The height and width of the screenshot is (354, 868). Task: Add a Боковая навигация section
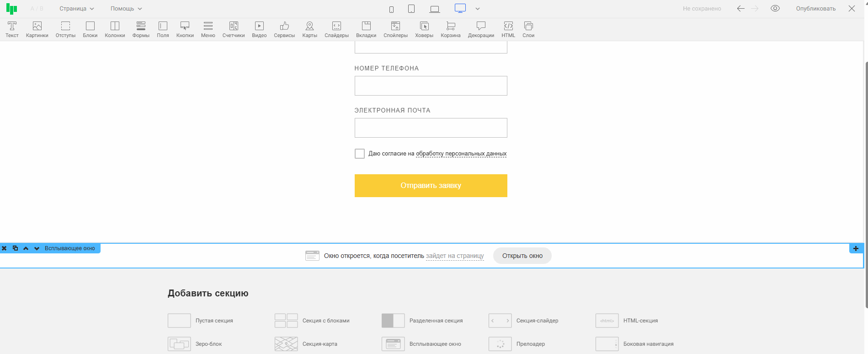(635, 344)
